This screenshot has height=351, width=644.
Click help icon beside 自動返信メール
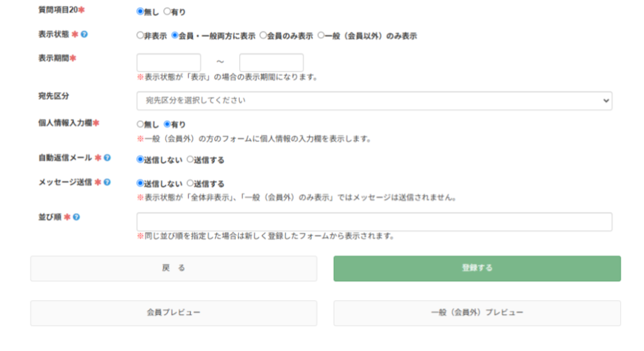[x=107, y=158]
